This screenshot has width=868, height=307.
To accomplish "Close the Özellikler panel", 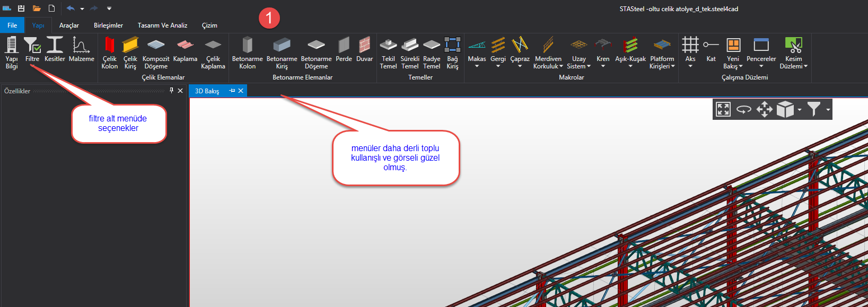I will click(180, 91).
